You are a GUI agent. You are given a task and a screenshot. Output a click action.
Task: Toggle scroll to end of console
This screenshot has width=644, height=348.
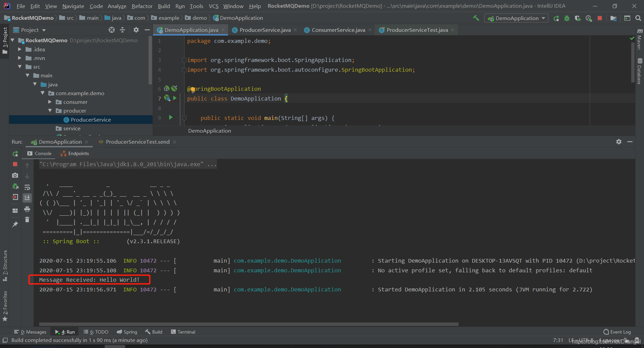pos(27,198)
